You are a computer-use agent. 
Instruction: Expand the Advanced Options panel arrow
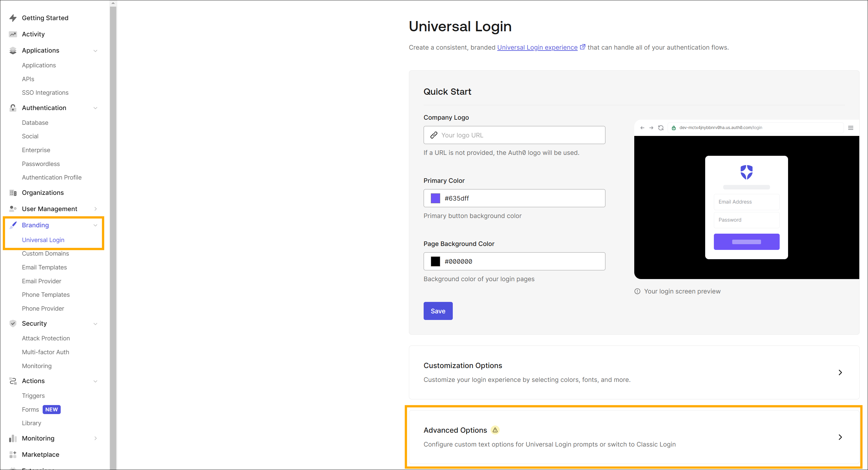(x=840, y=437)
